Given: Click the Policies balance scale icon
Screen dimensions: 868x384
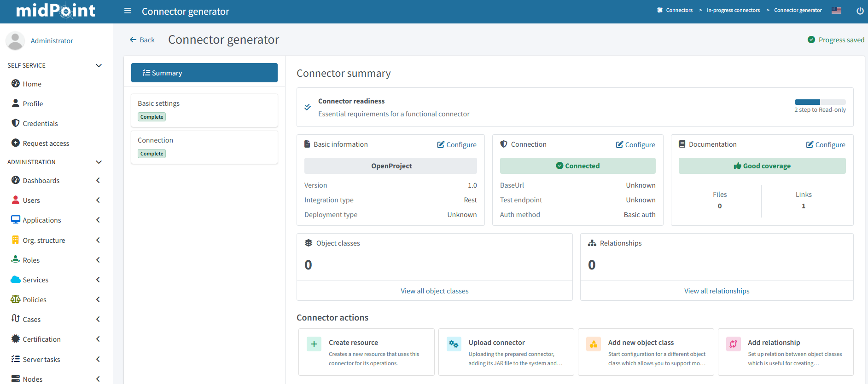Looking at the screenshot, I should tap(16, 299).
